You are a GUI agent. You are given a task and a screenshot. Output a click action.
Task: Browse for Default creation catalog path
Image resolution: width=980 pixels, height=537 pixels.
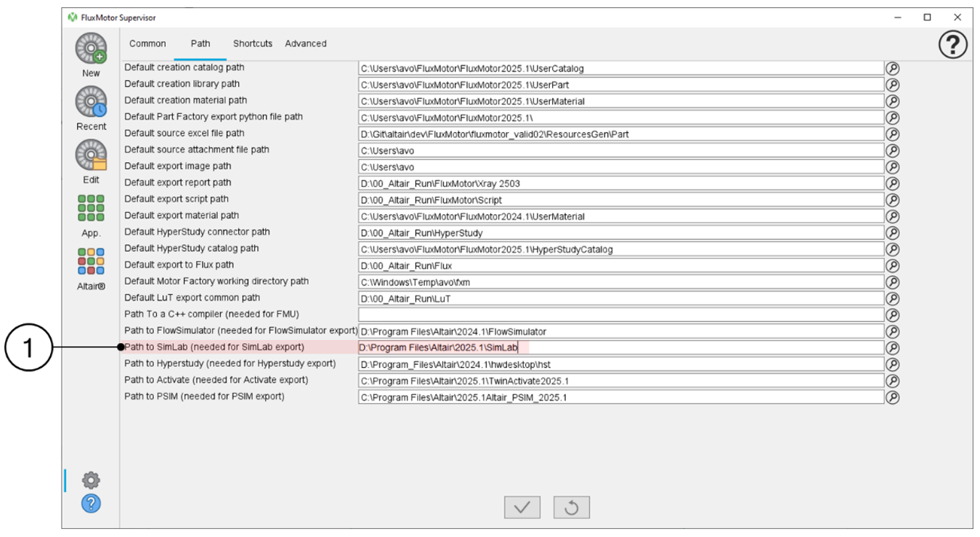pos(893,68)
